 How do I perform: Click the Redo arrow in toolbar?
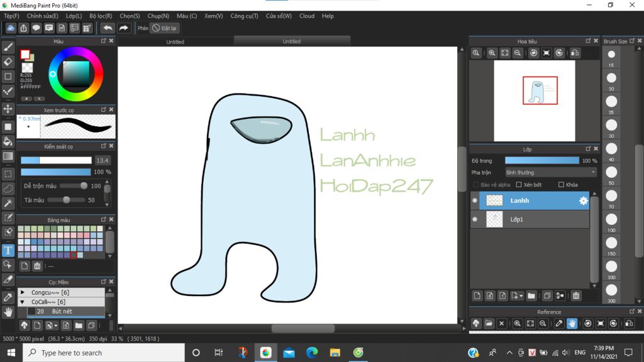123,28
